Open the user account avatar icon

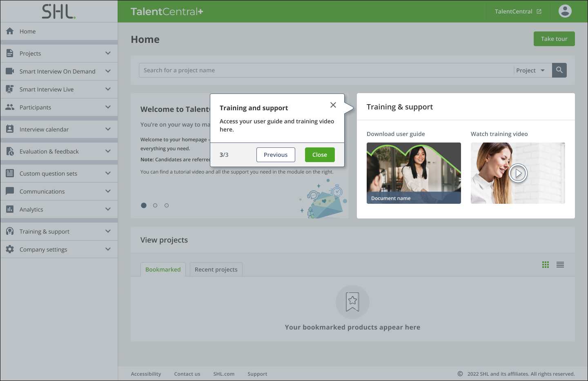coord(565,11)
